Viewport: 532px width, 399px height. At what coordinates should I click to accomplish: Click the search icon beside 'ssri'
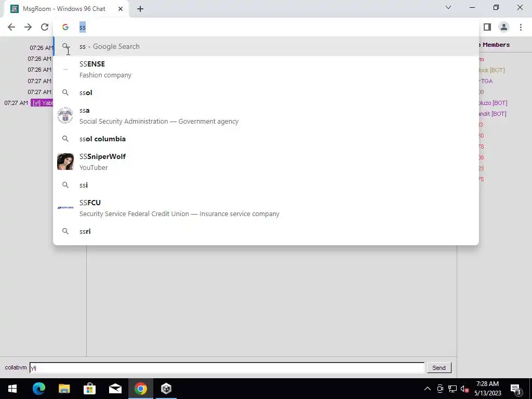65,231
